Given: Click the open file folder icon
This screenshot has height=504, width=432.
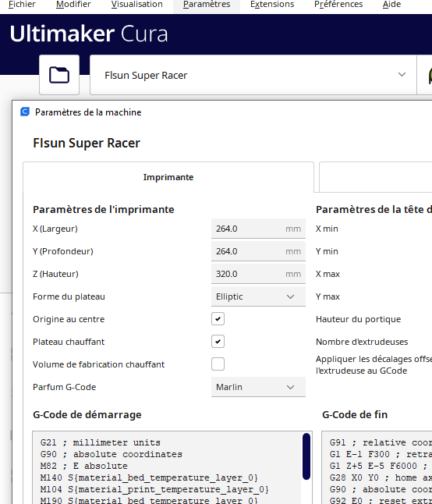Looking at the screenshot, I should pyautogui.click(x=59, y=75).
